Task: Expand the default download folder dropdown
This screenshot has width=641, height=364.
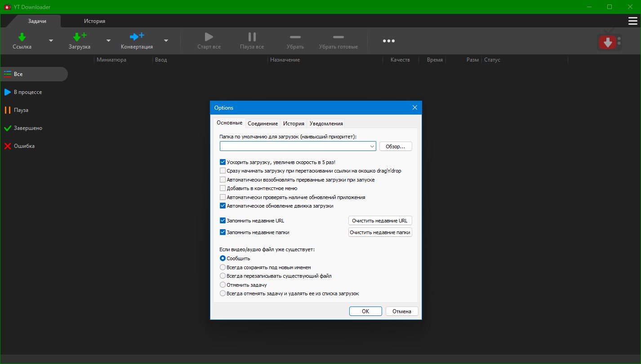Action: [372, 146]
